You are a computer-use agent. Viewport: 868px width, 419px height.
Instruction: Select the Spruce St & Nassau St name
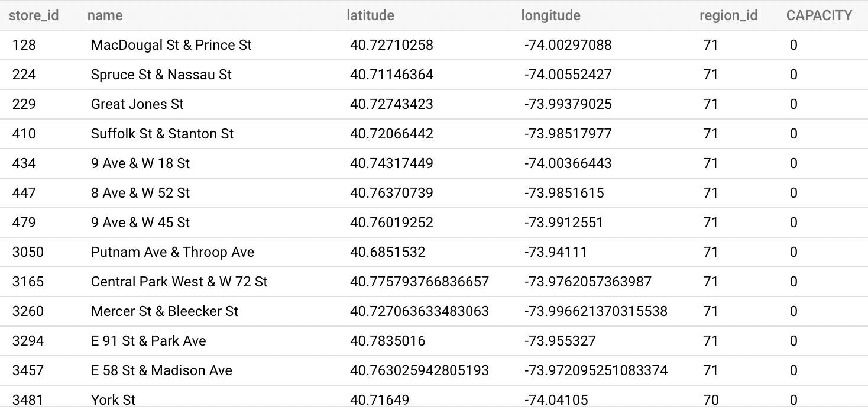pyautogui.click(x=161, y=75)
